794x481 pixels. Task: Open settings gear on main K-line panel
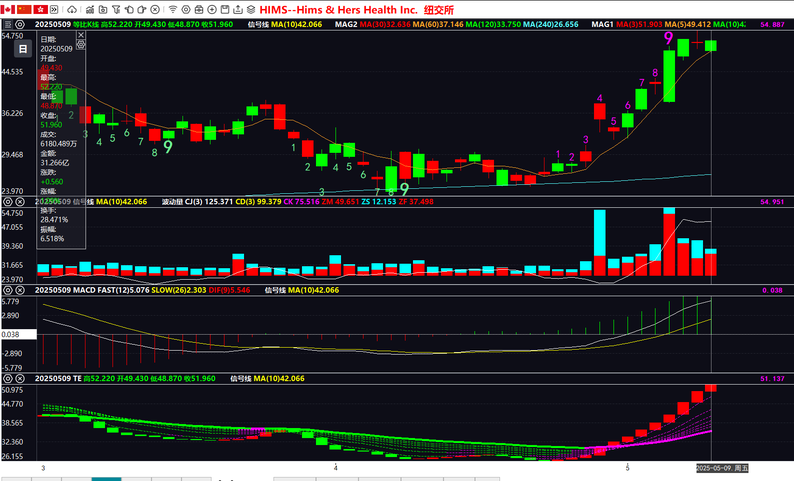[x=20, y=24]
